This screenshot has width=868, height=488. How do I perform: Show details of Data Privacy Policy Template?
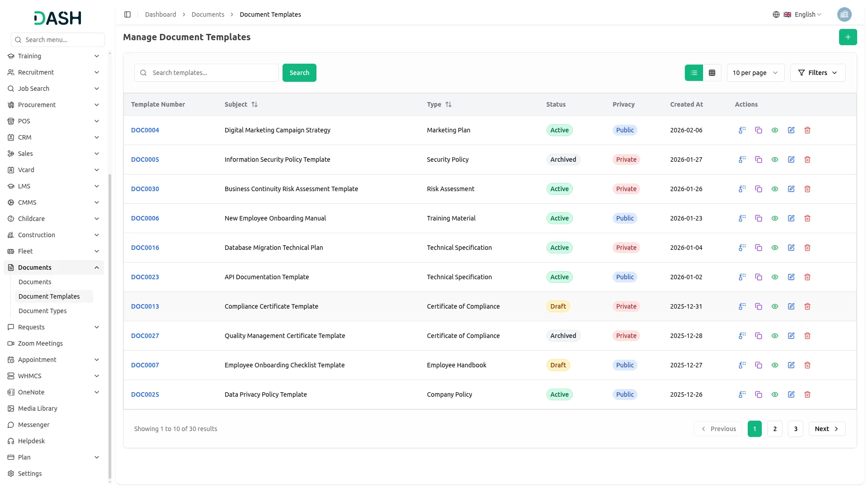tap(775, 394)
